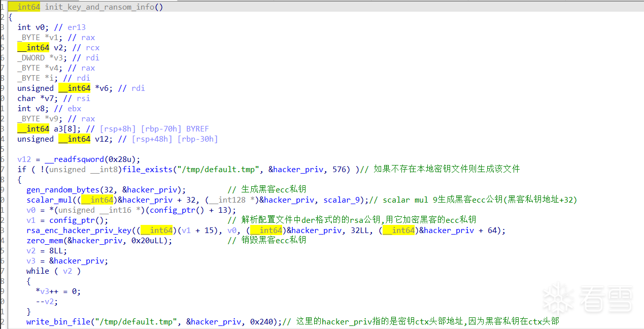Image resolution: width=644 pixels, height=329 pixels.
Task: Select the '(unsigned __int16 *)' cast
Action: point(99,210)
